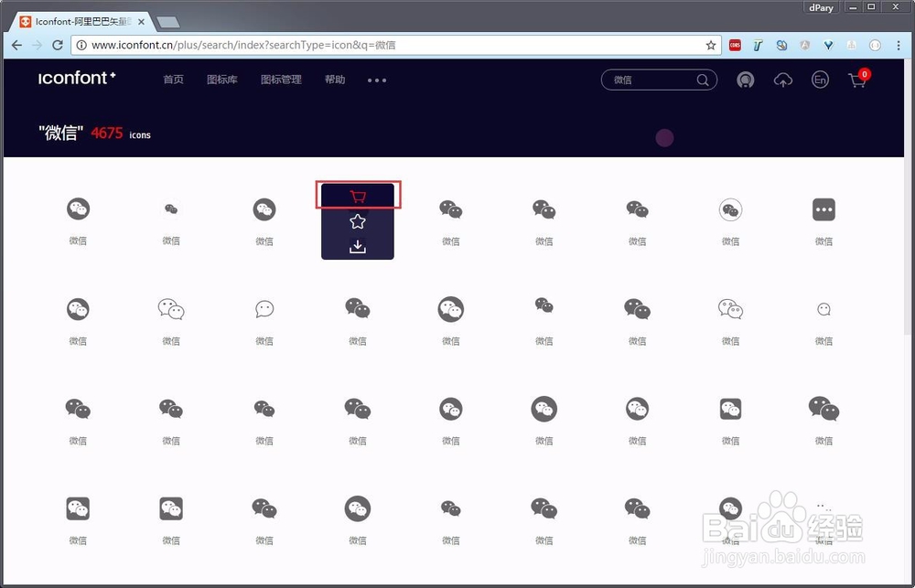Image resolution: width=915 pixels, height=588 pixels.
Task: Open the shopping cart in site header
Action: (x=858, y=79)
